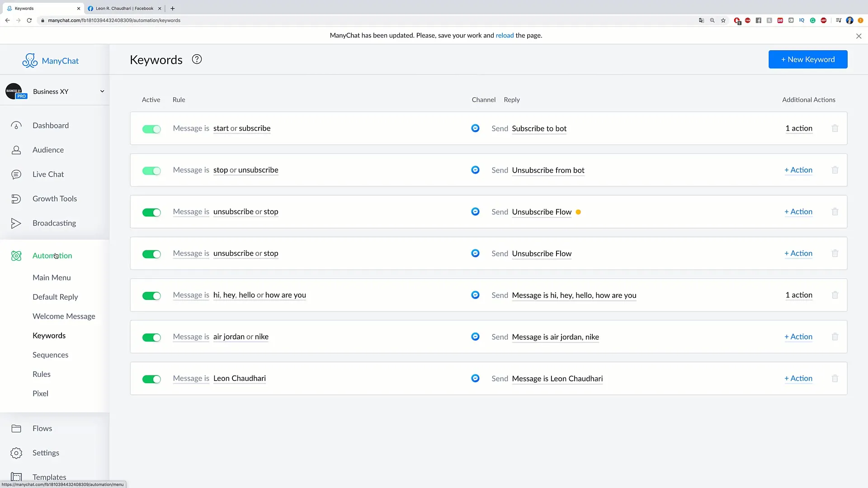Select Growth Tools section

pos(54,198)
